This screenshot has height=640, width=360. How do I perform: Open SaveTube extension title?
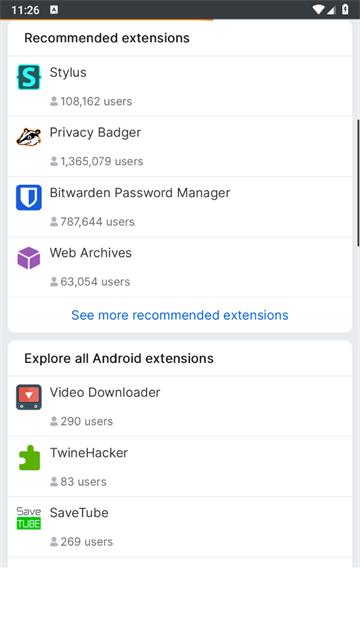pos(79,513)
